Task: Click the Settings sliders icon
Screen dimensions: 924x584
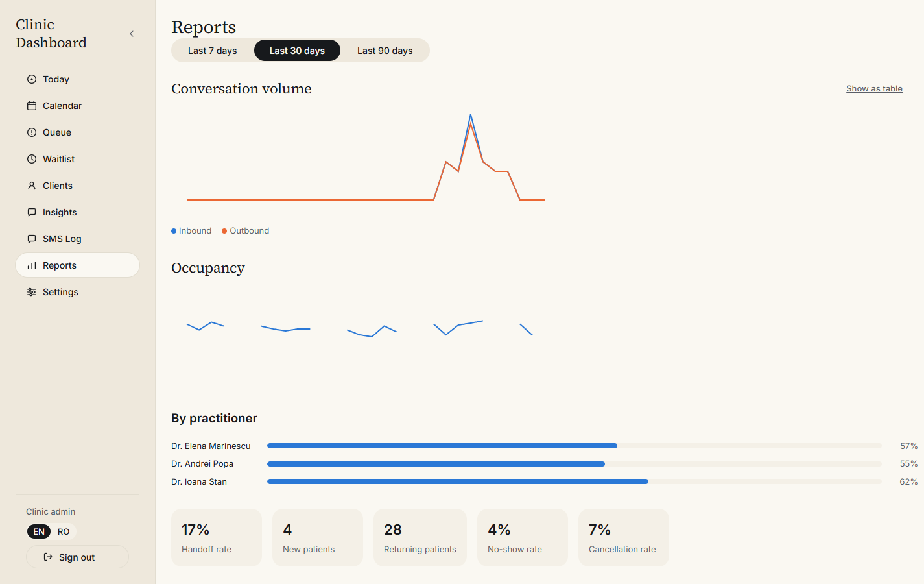Action: [32, 292]
